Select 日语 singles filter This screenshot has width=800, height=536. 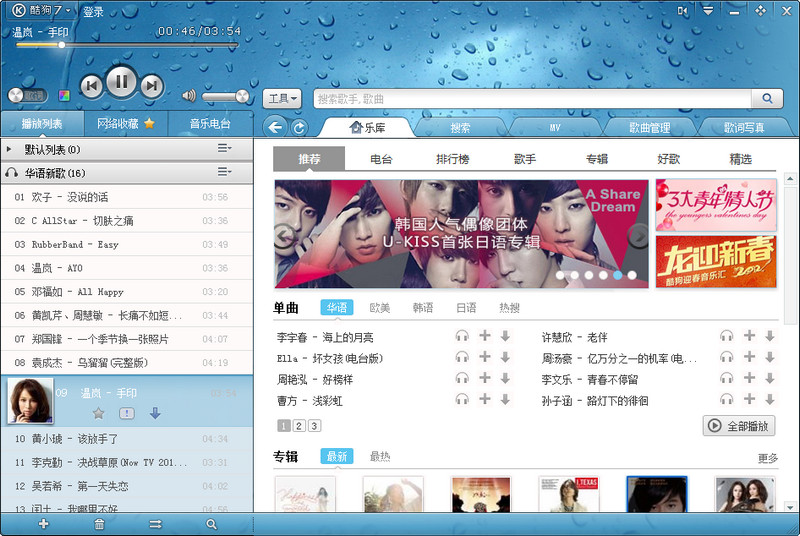[466, 308]
